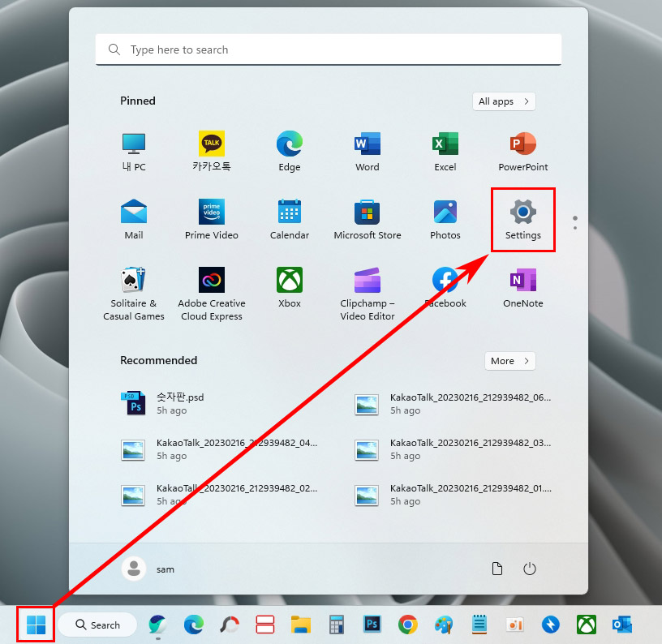Show More recommended items
This screenshot has height=644, width=662.
509,361
